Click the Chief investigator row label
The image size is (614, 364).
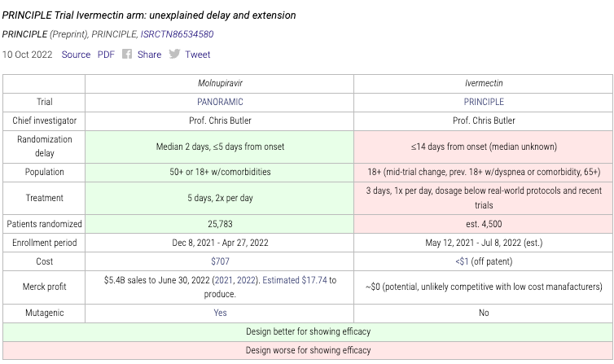tap(44, 121)
